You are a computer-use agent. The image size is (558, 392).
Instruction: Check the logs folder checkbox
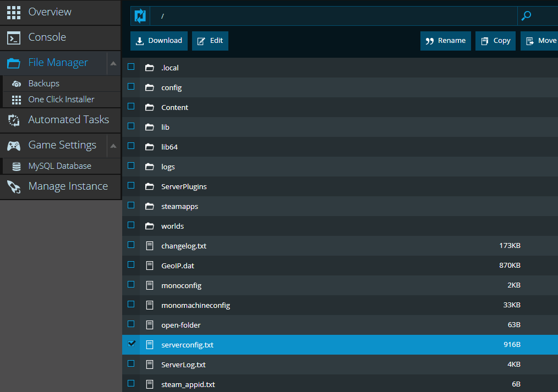131,165
